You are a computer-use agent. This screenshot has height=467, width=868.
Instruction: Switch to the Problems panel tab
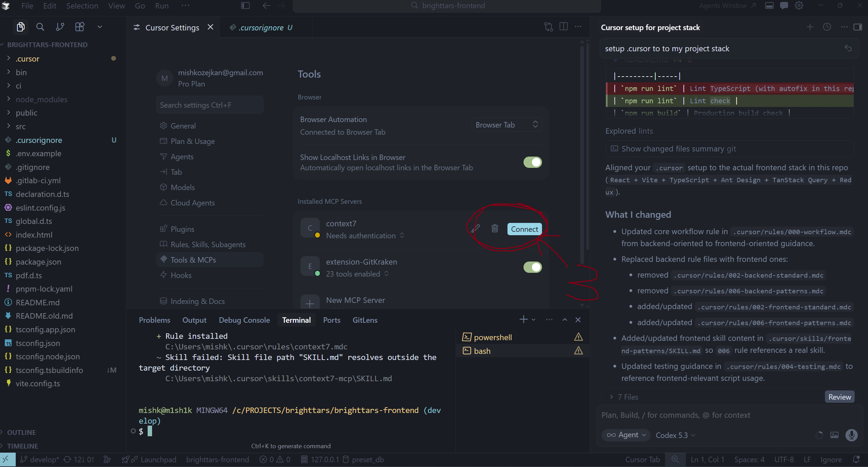[x=154, y=320]
